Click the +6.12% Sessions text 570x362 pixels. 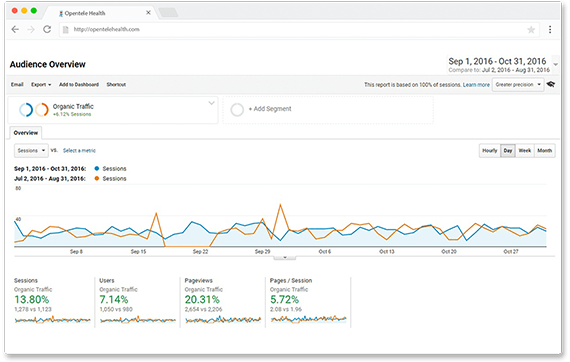72,114
